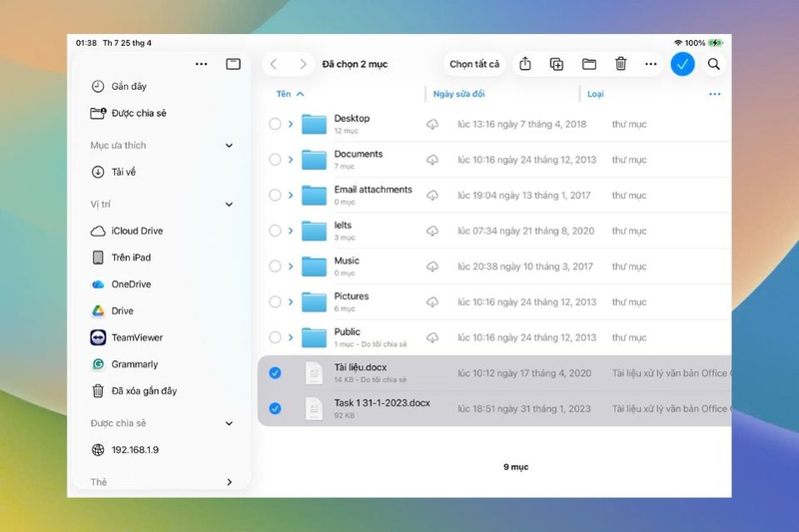Tap the battery icon in status bar

pyautogui.click(x=715, y=43)
